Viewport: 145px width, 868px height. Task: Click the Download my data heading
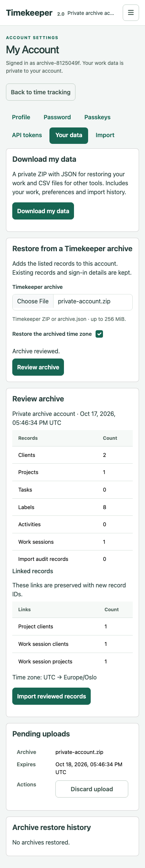coord(44,159)
